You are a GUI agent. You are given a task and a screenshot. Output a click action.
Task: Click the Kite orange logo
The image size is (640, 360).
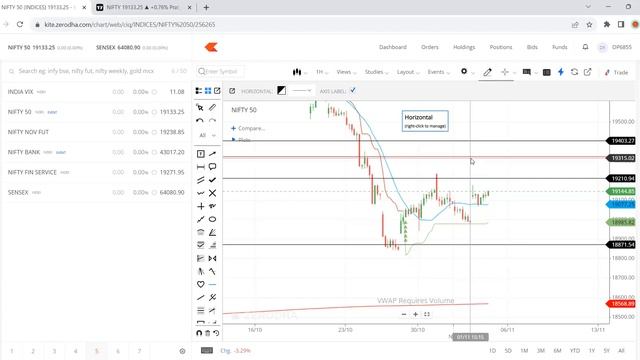[211, 47]
